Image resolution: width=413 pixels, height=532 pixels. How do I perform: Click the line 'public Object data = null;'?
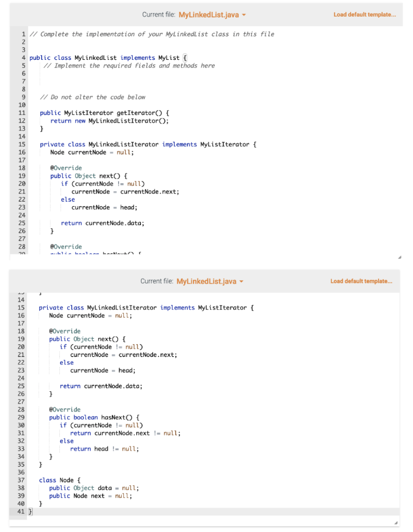94,488
